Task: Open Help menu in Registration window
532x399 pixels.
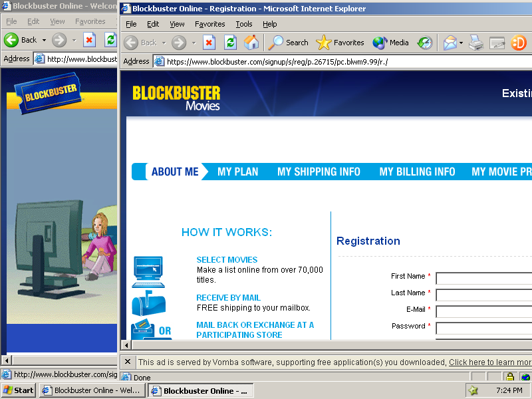Action: 270,24
